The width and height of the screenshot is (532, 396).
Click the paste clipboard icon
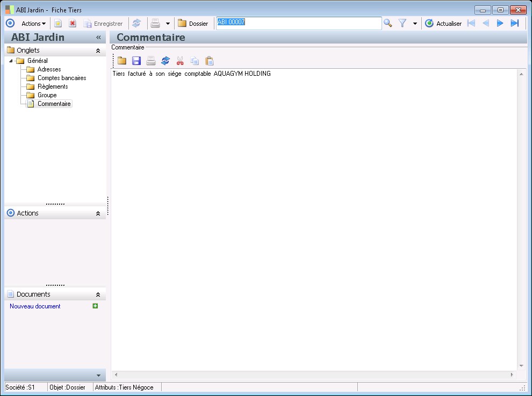point(210,61)
